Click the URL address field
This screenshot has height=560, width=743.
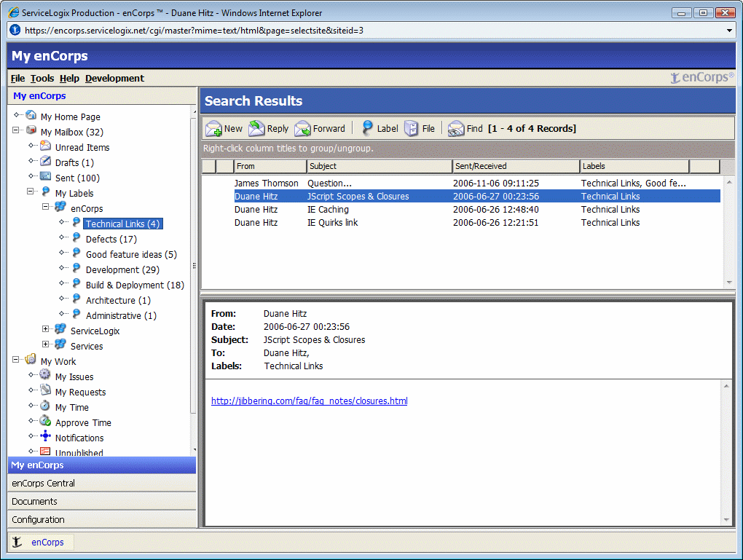372,31
